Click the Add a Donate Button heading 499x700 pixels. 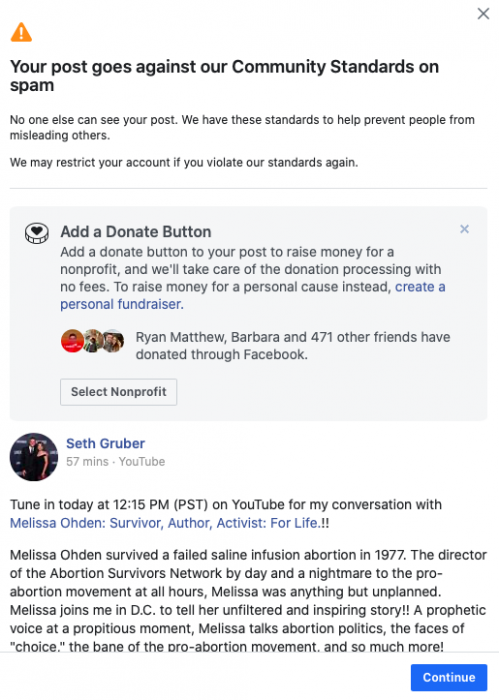pos(136,232)
